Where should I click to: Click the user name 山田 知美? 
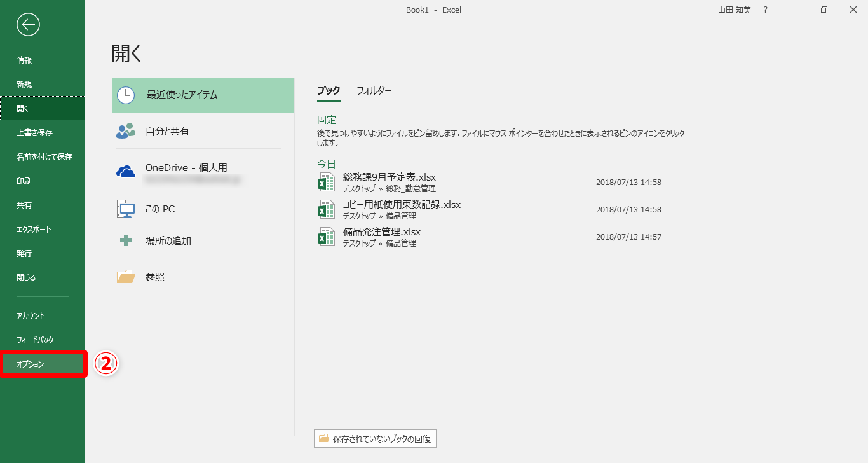click(x=734, y=10)
